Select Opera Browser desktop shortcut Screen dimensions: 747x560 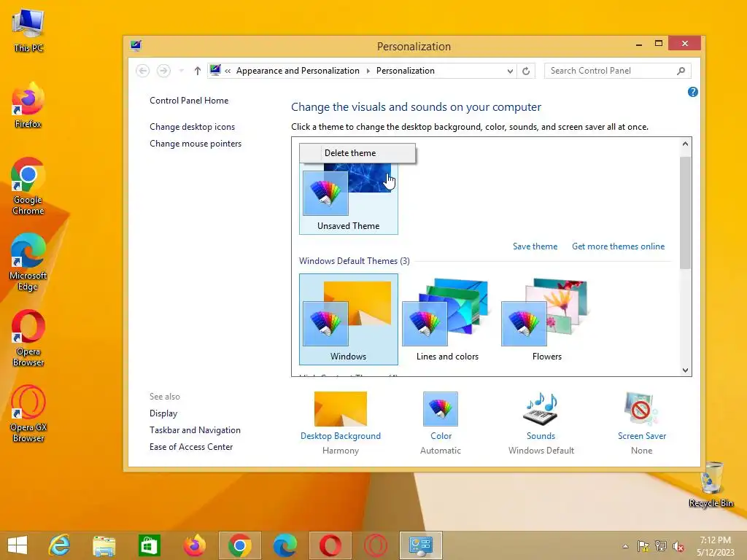coord(28,338)
